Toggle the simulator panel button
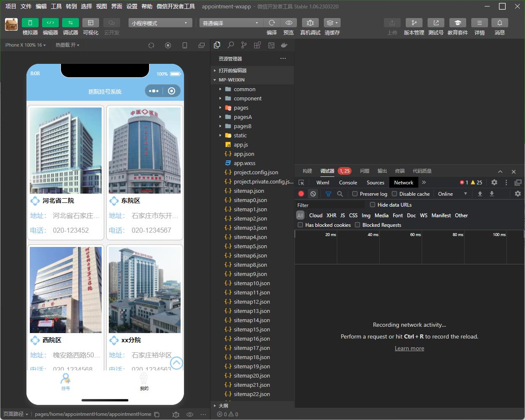Image resolution: width=525 pixels, height=420 pixels. 30,23
